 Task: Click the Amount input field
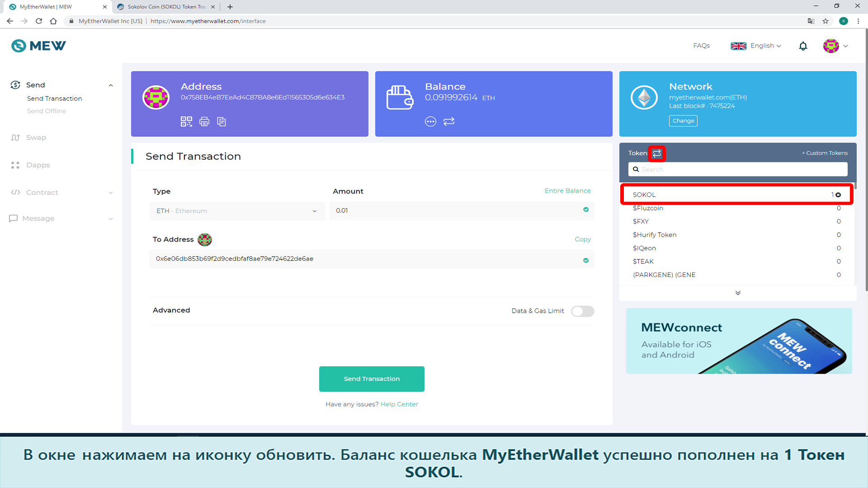[462, 211]
